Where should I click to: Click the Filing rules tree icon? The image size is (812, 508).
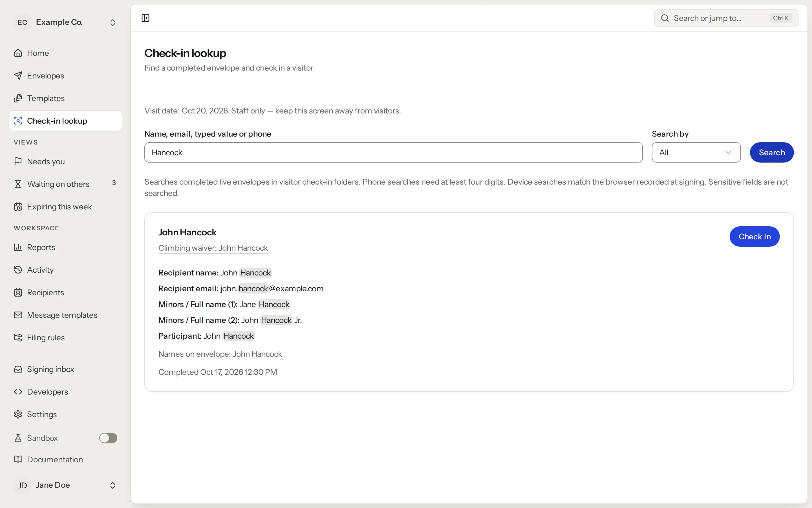coord(18,337)
